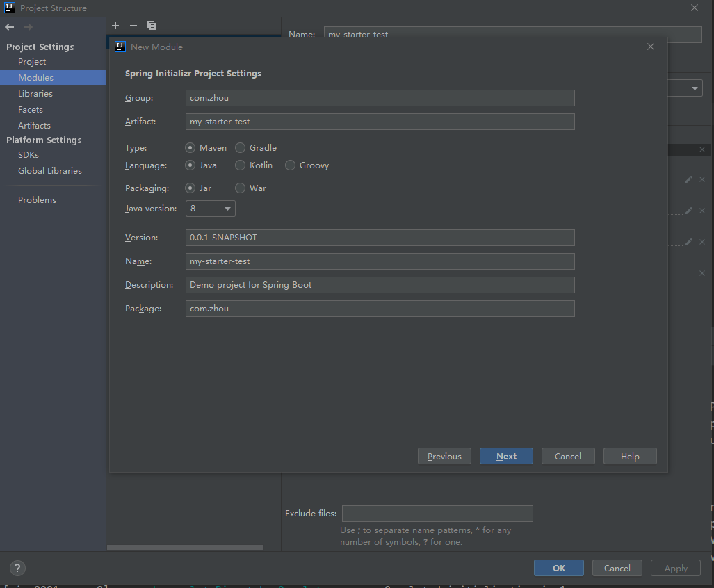Click OK in Project Structure window
714x588 pixels.
559,568
